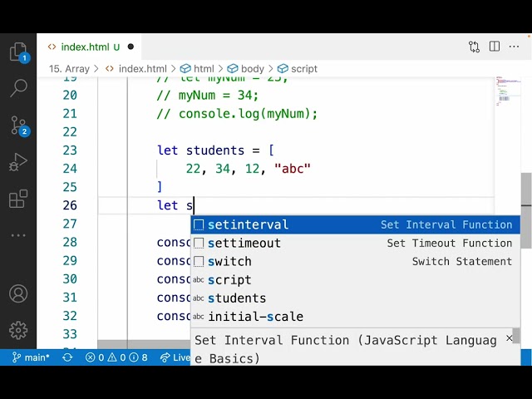The height and width of the screenshot is (399, 532).
Task: Select the html breadcrumb symbol
Action: coord(197,68)
